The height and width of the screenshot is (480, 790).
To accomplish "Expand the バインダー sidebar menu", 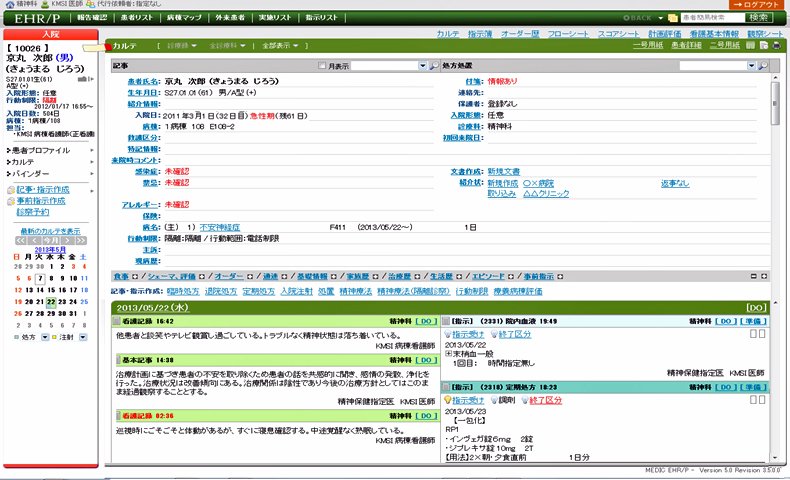I will point(50,173).
